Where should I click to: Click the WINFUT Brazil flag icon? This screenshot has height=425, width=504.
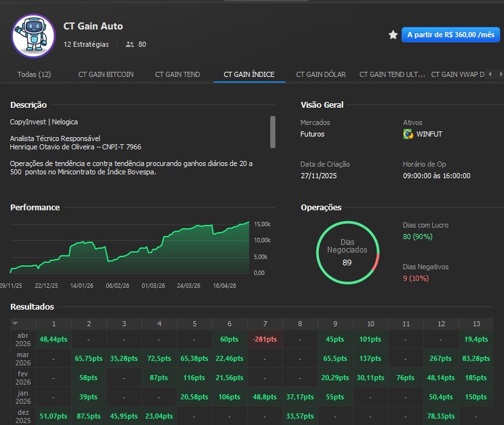click(x=408, y=134)
